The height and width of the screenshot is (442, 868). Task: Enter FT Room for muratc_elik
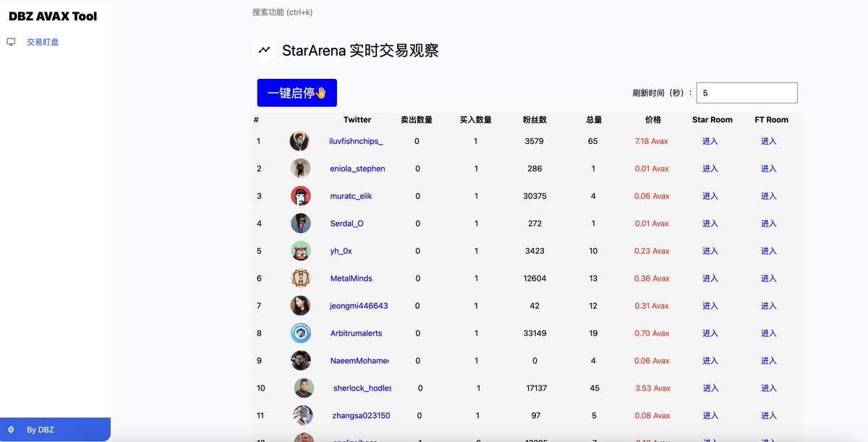768,196
